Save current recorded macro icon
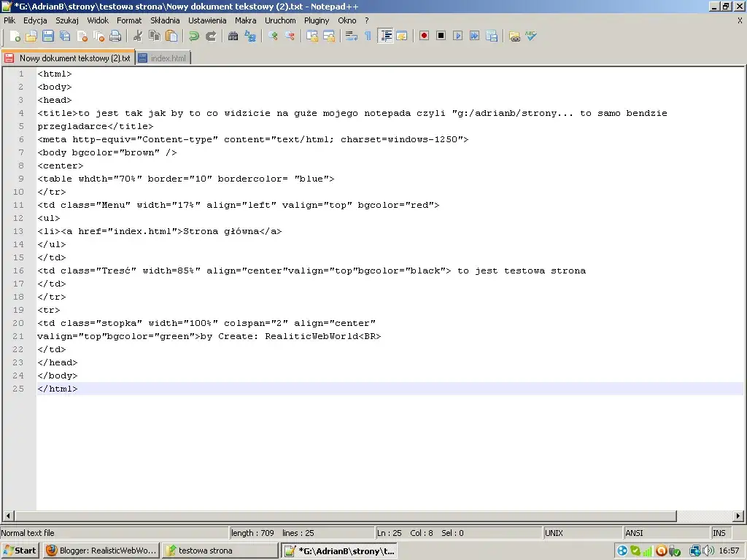Viewport: 747px width, 560px height. [492, 36]
